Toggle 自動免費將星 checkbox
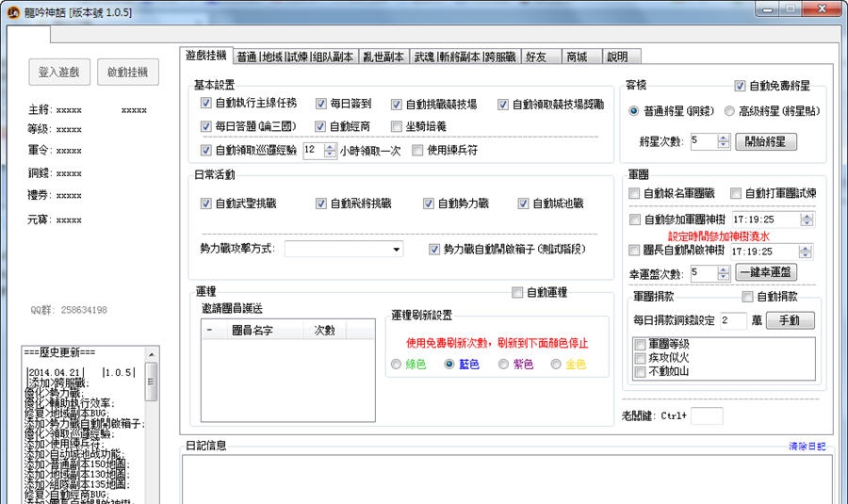Screen dimensions: 848x504 [740, 86]
